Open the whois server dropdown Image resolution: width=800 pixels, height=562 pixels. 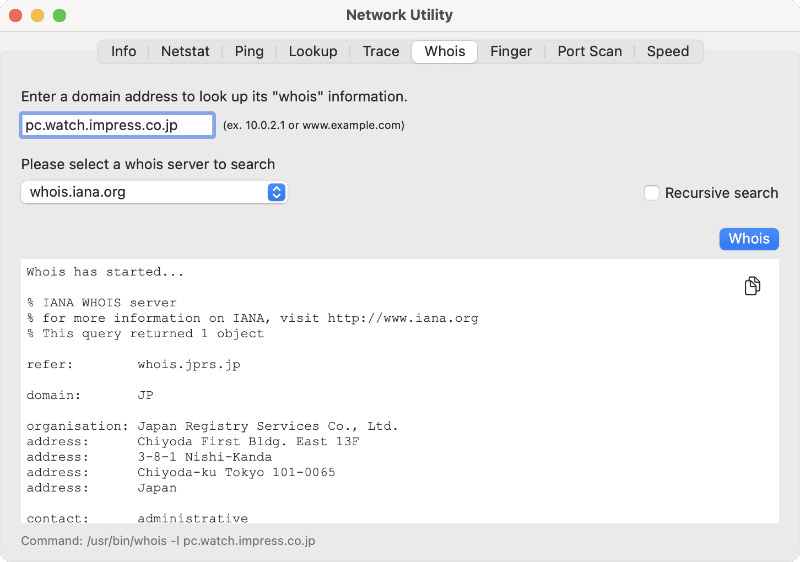click(154, 192)
